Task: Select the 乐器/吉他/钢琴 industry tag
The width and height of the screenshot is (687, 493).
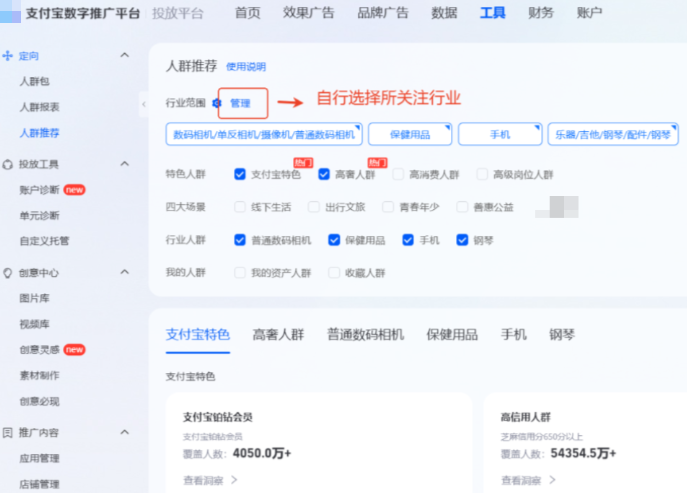Action: 613,134
